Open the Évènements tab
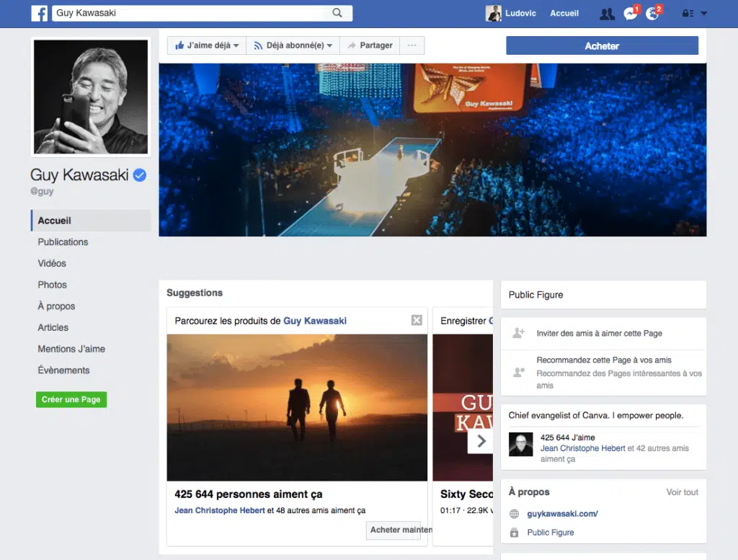738x560 pixels. click(63, 370)
